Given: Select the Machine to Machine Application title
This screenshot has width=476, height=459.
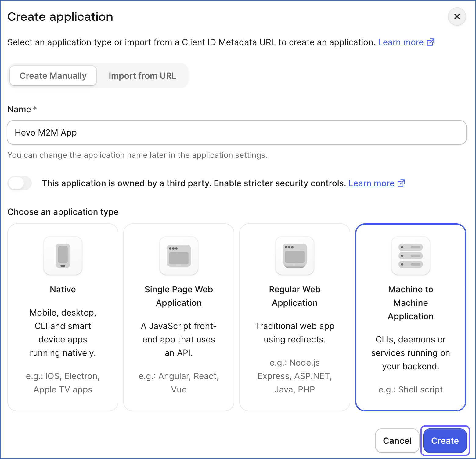Looking at the screenshot, I should [x=411, y=303].
